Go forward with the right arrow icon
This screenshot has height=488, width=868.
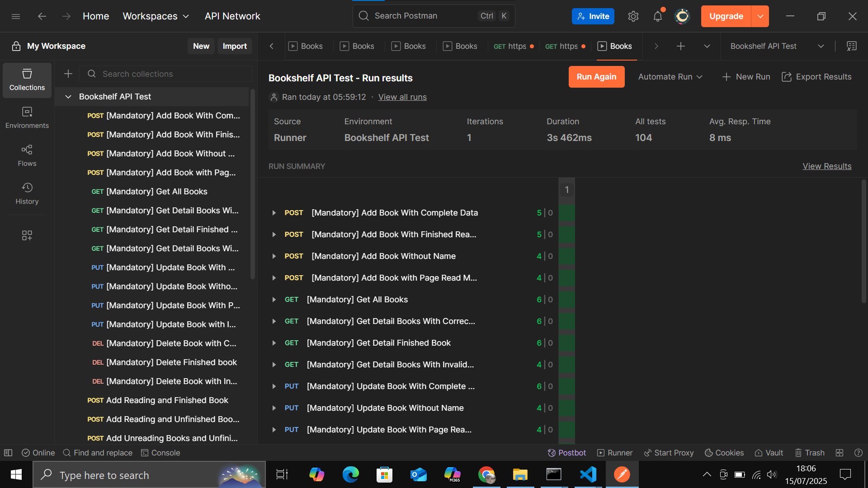(66, 16)
